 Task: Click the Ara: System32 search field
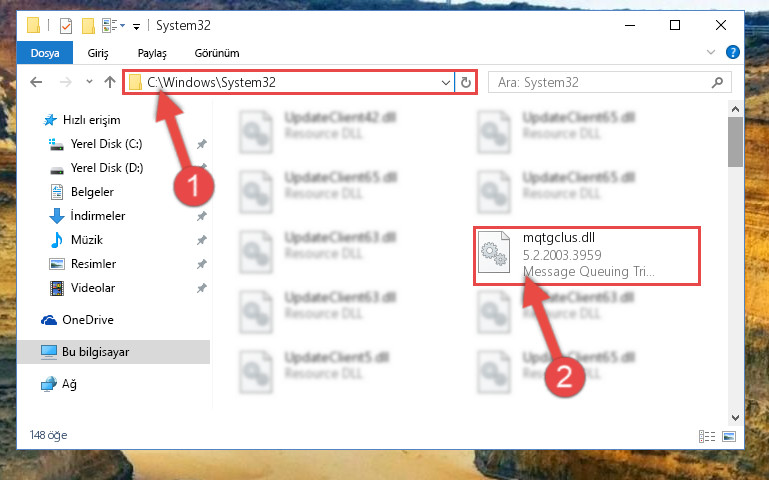tap(602, 82)
